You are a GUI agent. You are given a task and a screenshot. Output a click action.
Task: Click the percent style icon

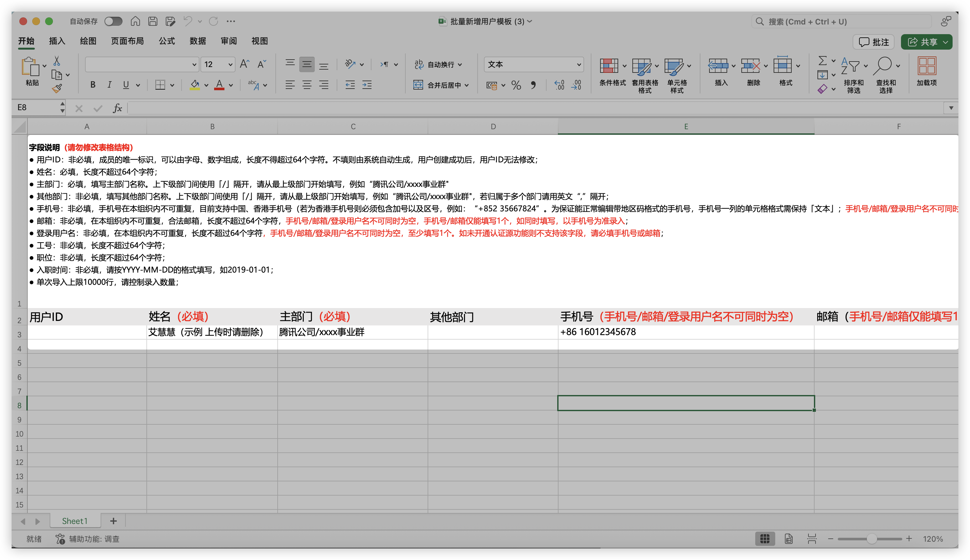(x=516, y=85)
